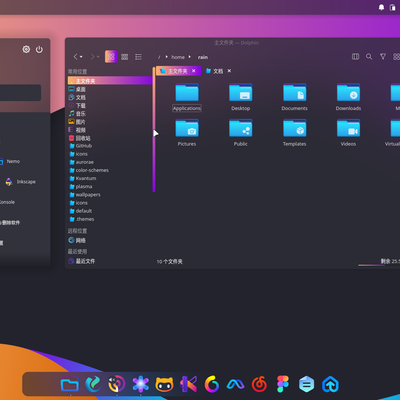Jump to home in the breadcrumb
Viewport: 400px width, 400px height.
click(178, 57)
